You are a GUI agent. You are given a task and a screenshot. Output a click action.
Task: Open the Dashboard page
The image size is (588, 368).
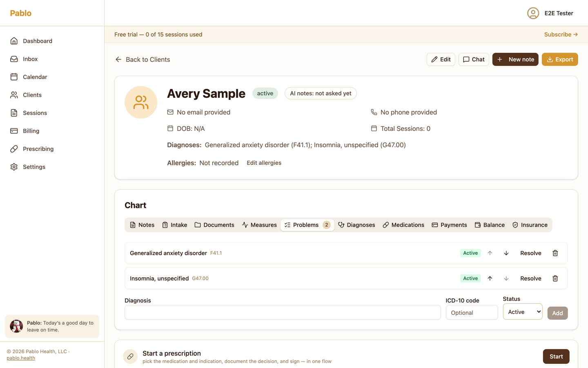52,41
